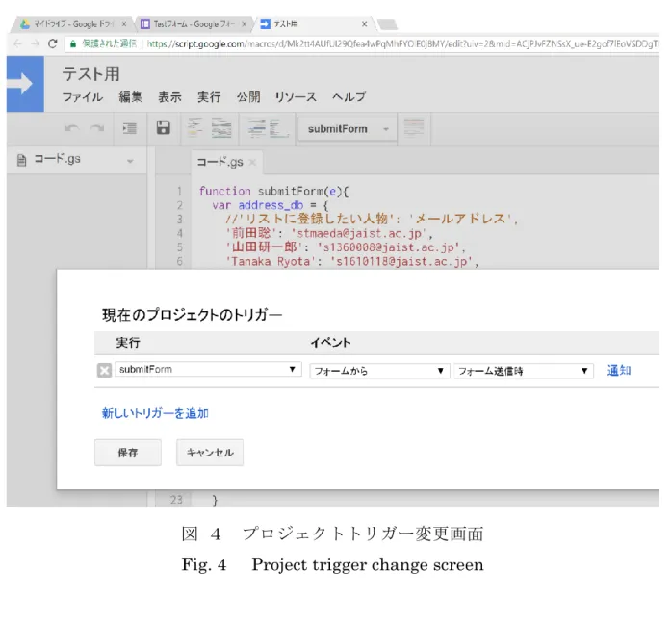This screenshot has height=625, width=672.
Task: Click the project title テスト用
Action: click(x=90, y=74)
